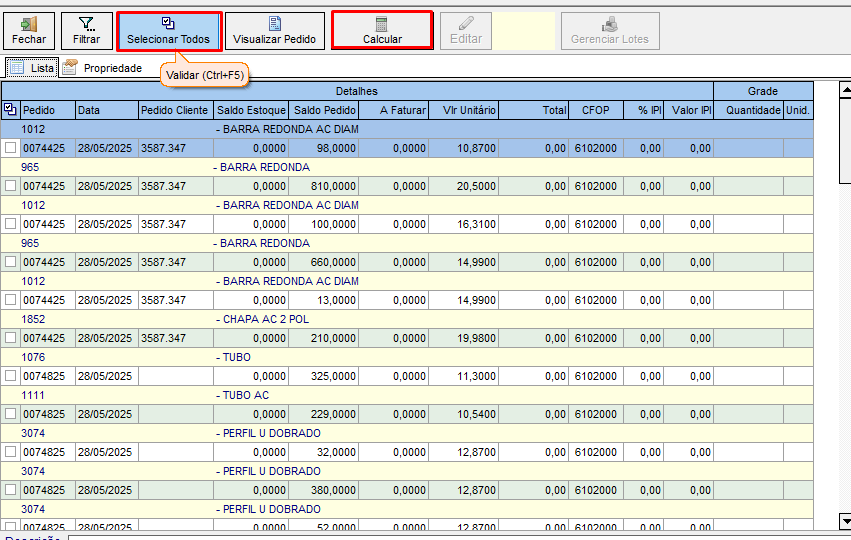Open Gerenciar Lotes batch manager

[x=609, y=31]
